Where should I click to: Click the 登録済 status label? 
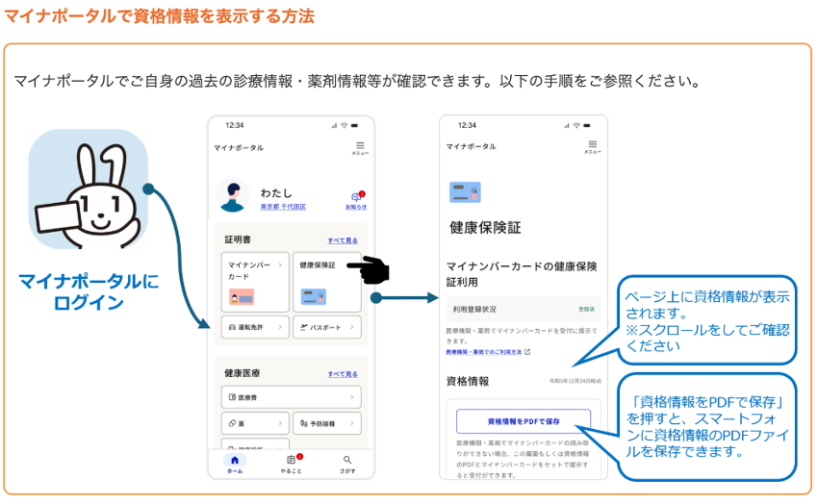[x=586, y=309]
